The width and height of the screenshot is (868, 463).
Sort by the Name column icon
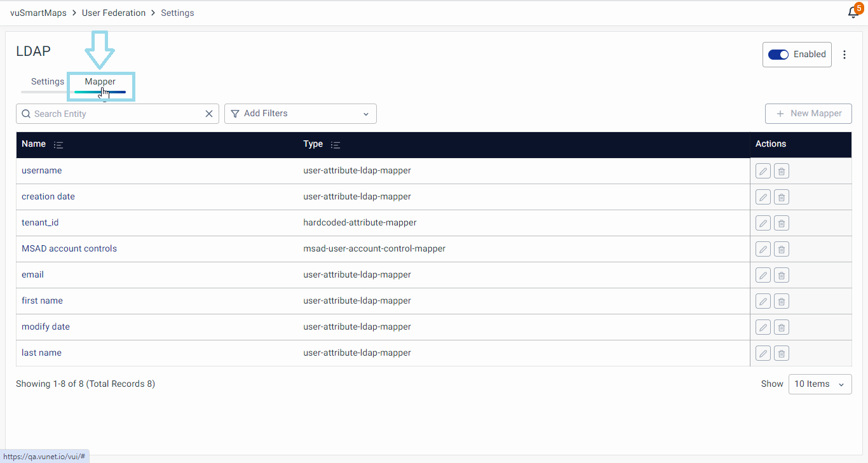tap(58, 145)
